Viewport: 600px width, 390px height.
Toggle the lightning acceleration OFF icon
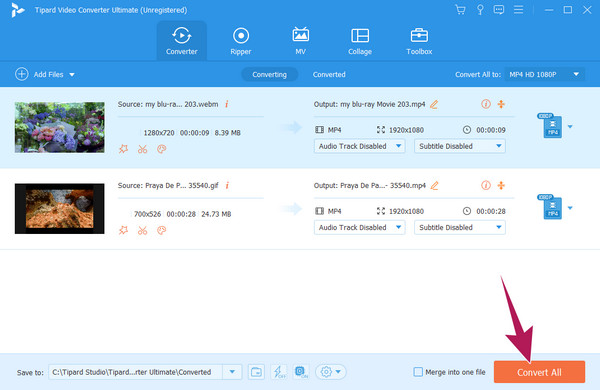tap(279, 372)
